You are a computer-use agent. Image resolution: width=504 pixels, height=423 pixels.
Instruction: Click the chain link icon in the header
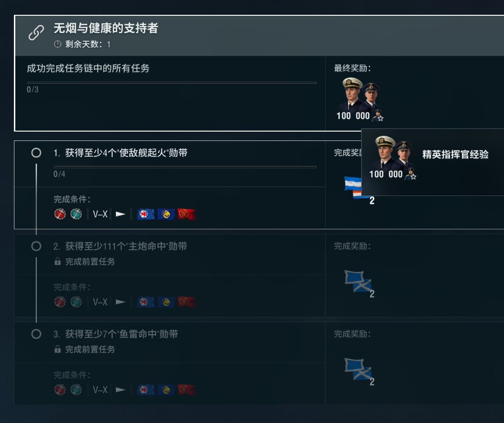(36, 32)
